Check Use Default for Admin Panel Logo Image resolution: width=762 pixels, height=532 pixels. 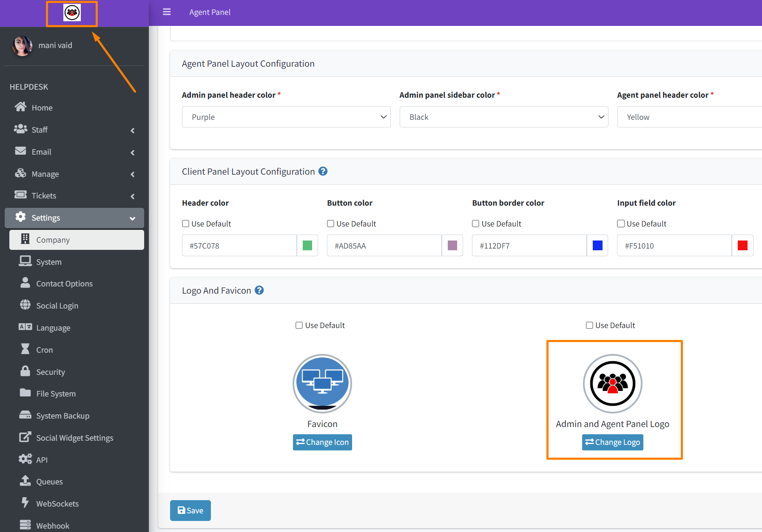pyautogui.click(x=589, y=325)
